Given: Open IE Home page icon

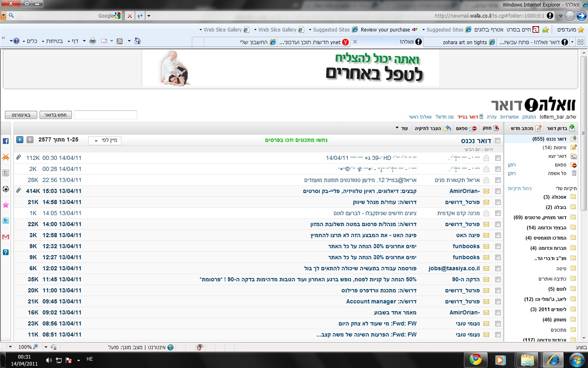Looking at the screenshot, I should (x=138, y=41).
